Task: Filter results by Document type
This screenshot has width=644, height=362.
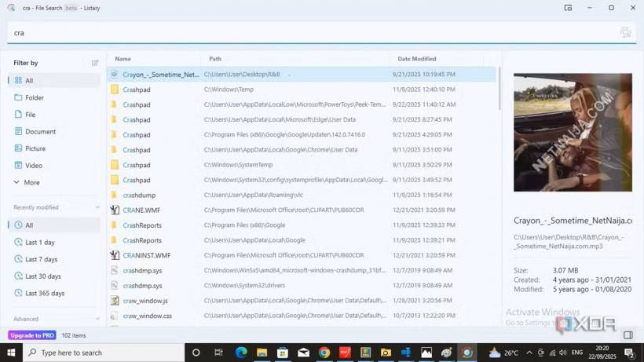Action: (x=39, y=131)
